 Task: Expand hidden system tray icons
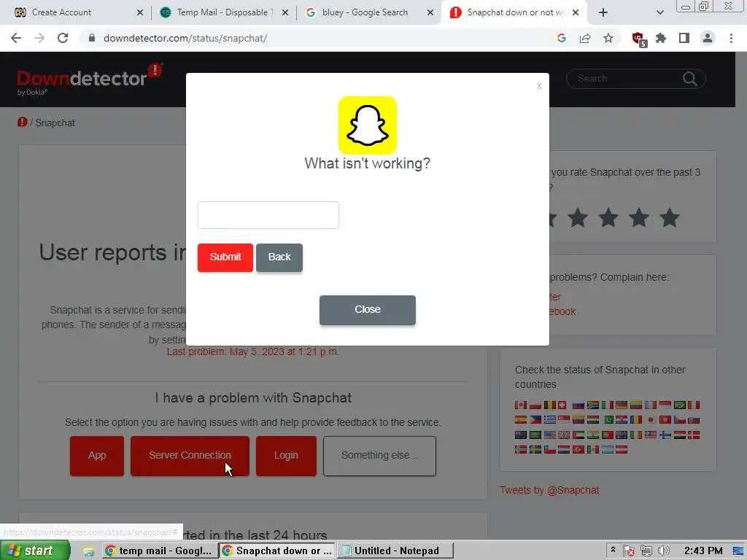point(613,551)
